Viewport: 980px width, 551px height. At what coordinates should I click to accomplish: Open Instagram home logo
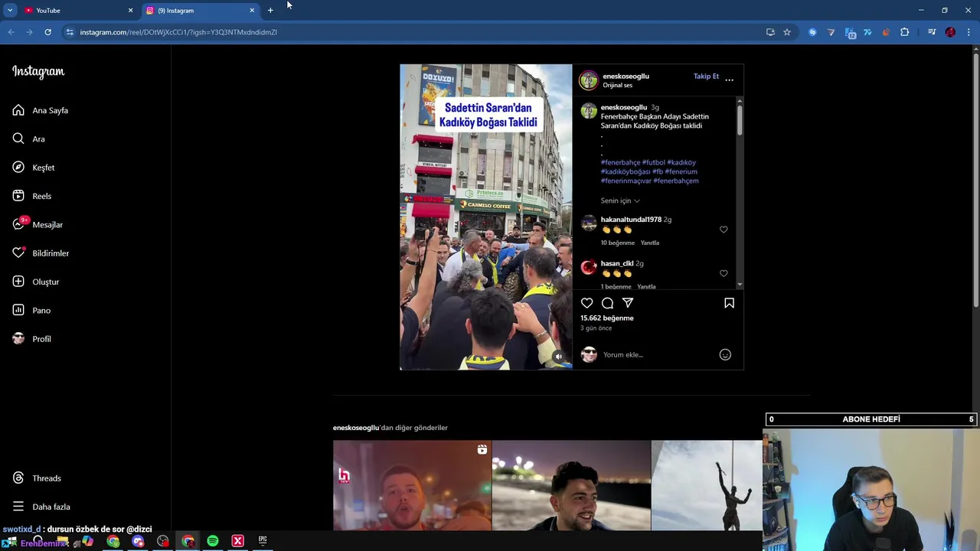pos(38,72)
